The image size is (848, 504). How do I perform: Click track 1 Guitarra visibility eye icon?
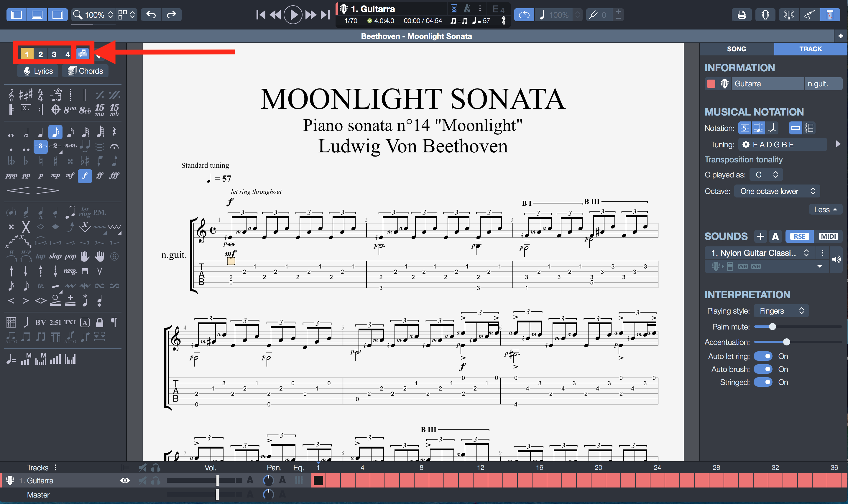tap(125, 480)
